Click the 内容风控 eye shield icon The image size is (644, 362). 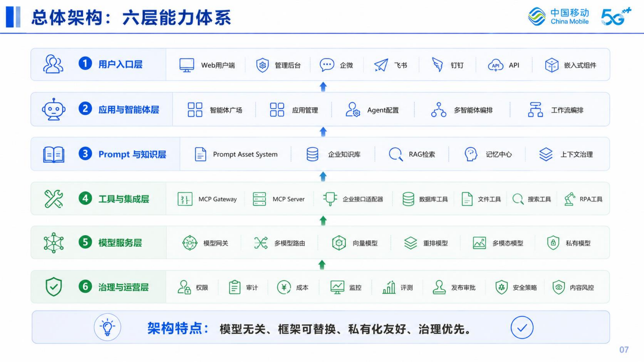559,287
